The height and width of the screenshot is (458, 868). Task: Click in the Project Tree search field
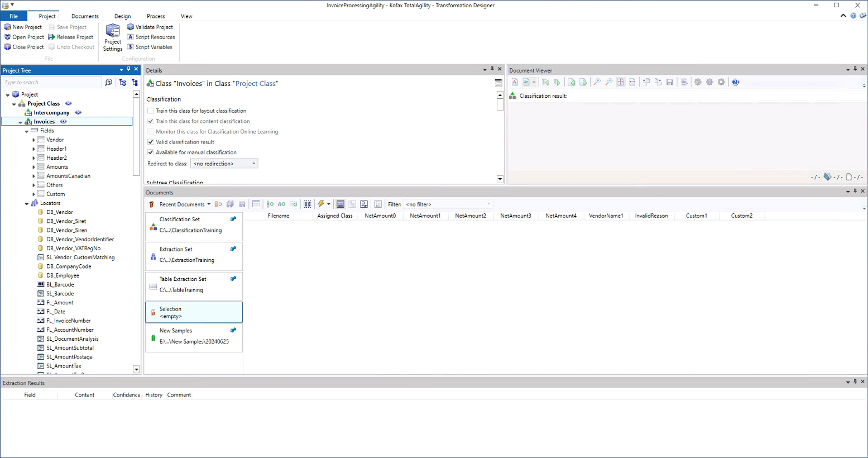pos(51,83)
